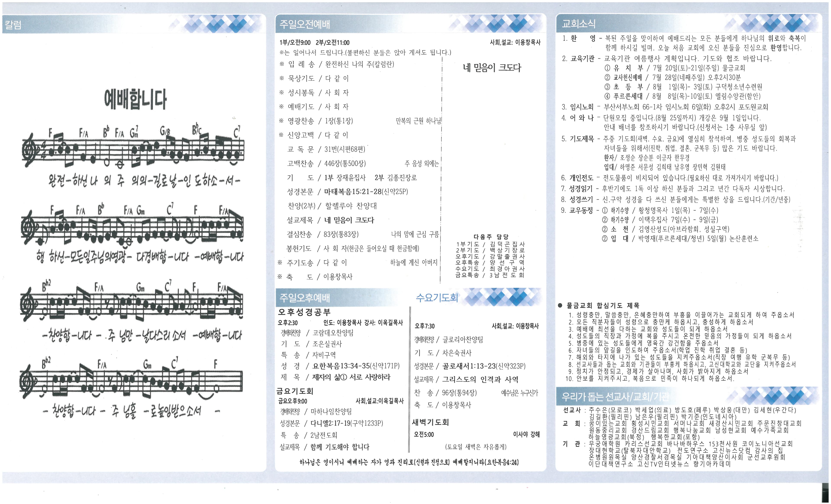Select the large '네 믿음이 크도다' heading
The width and height of the screenshot is (831, 504).
point(492,68)
